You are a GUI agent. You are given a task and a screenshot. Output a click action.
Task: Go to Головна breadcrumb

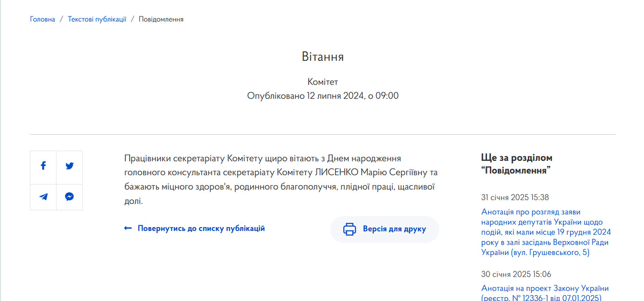pyautogui.click(x=43, y=19)
